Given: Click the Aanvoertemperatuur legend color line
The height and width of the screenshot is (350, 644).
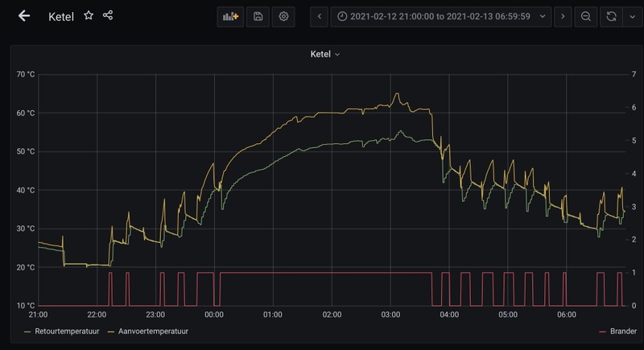Looking at the screenshot, I should tap(111, 331).
